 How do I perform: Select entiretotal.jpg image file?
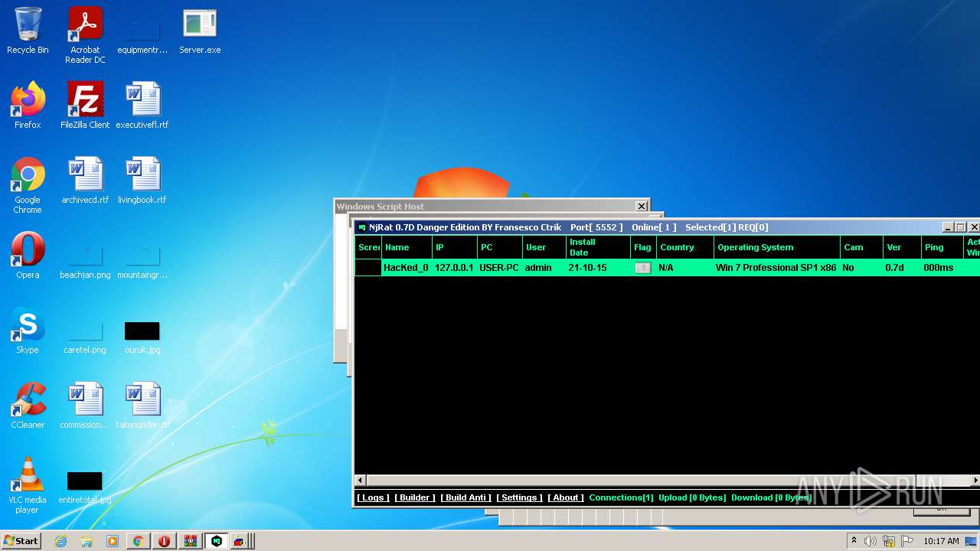point(85,488)
